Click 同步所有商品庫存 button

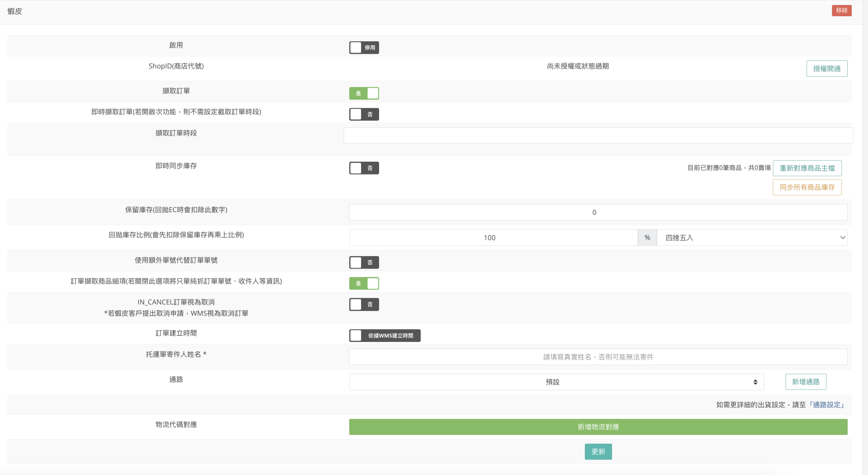pos(807,187)
